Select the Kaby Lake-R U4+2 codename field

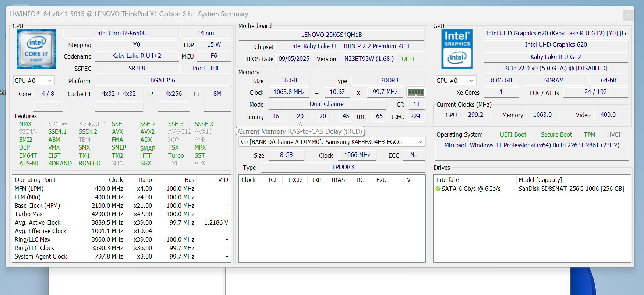point(137,56)
